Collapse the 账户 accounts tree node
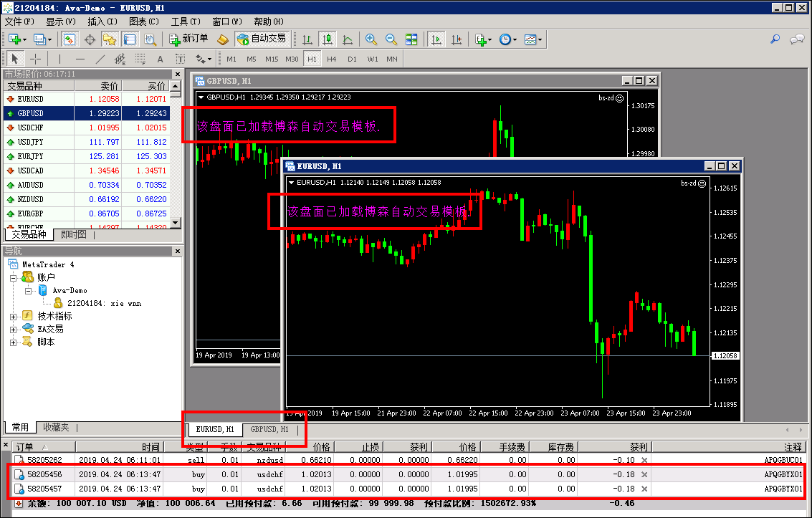The width and height of the screenshot is (812, 518). point(14,278)
